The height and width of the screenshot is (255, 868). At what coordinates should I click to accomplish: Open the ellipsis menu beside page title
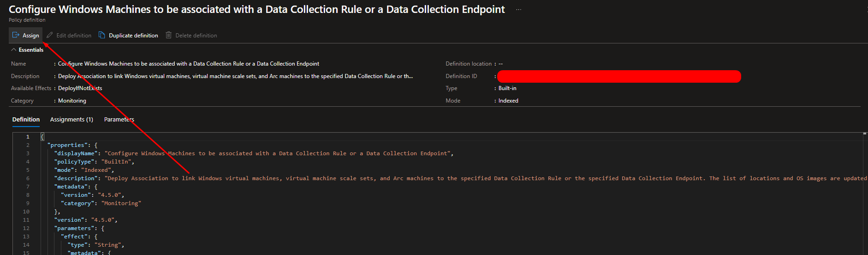[x=518, y=10]
